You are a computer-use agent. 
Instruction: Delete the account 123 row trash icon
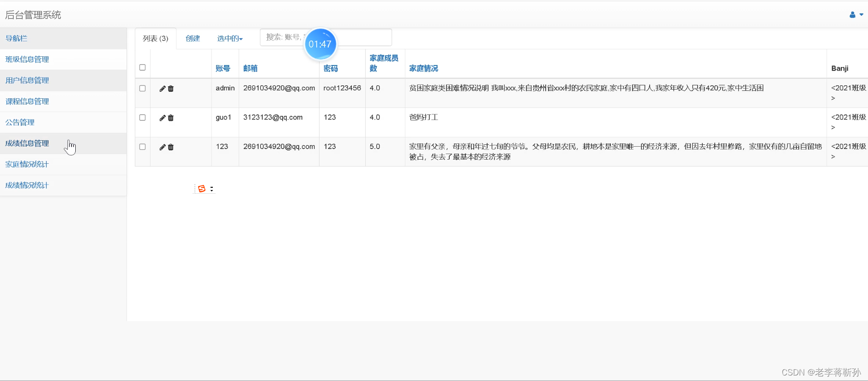171,147
